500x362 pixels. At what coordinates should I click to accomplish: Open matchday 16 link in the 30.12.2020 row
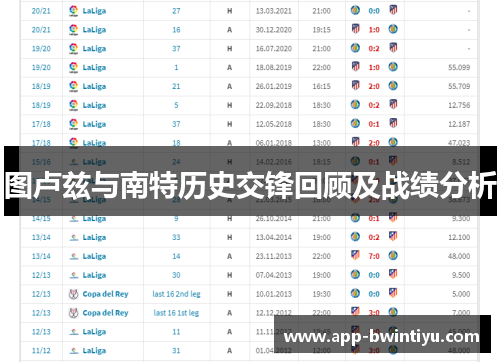176,30
